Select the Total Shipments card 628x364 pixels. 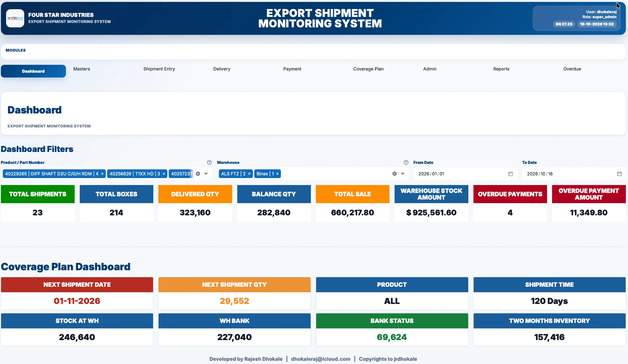pyautogui.click(x=38, y=203)
